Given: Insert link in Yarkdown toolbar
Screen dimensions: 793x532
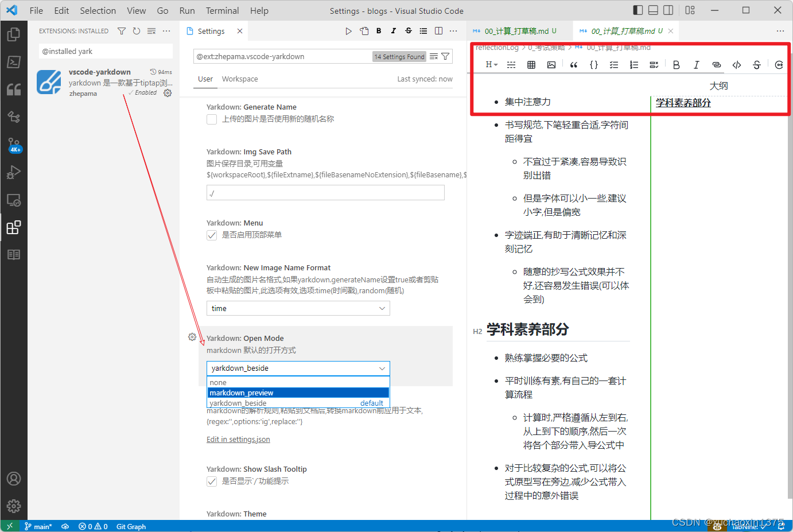Looking at the screenshot, I should [x=716, y=65].
